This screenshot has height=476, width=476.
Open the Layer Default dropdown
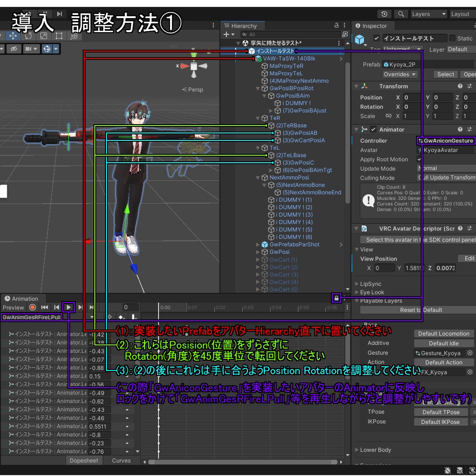[461, 49]
